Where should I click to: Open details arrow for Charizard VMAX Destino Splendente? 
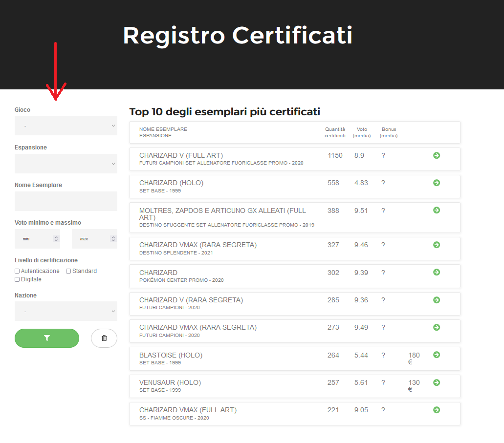tap(436, 245)
